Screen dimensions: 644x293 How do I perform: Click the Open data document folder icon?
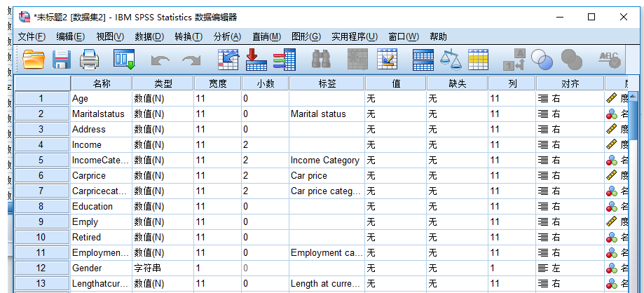coord(34,59)
